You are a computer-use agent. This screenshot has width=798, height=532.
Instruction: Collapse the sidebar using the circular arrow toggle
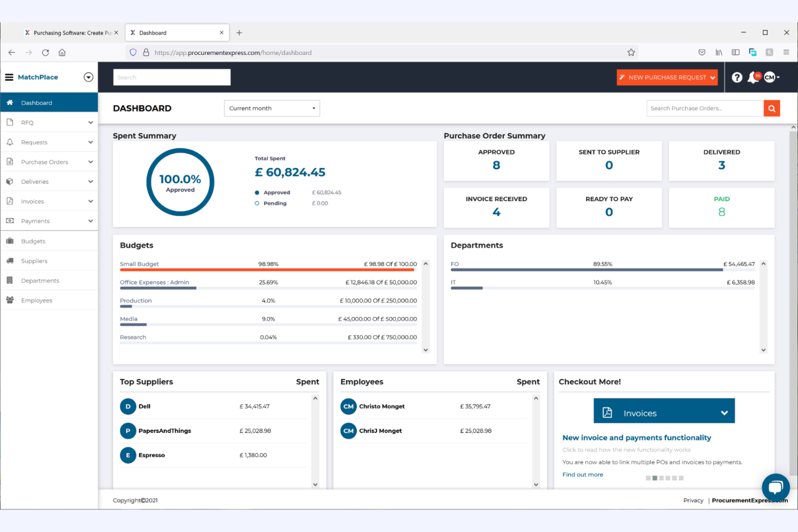tap(88, 77)
